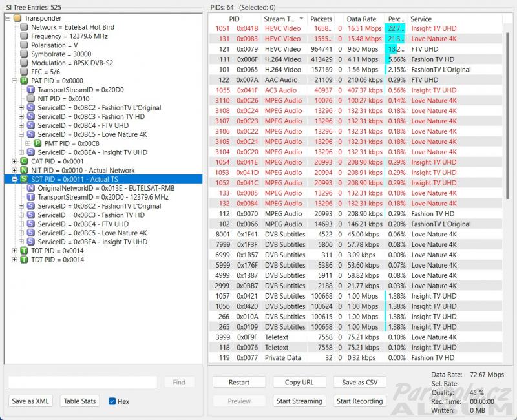Screen dimensions: 517x420
Task: Click the T icon of TransportStreamID = 0x20D0 under PAT
Action: 30,89
